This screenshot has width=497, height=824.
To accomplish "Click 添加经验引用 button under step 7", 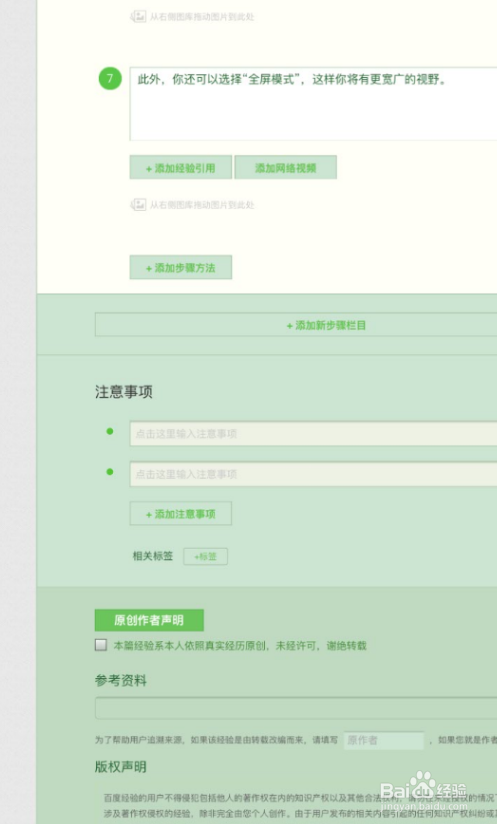I will pos(181,168).
